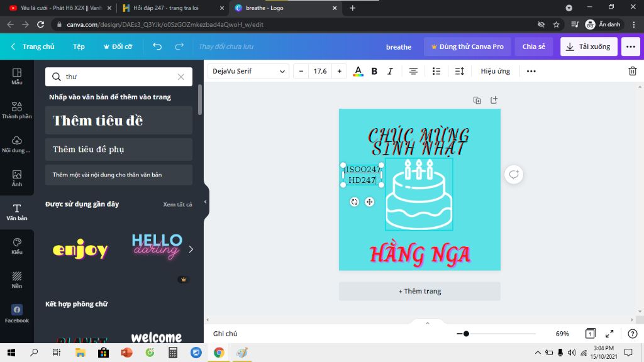Open a new browser tab
This screenshot has height=362, width=644.
point(352,8)
